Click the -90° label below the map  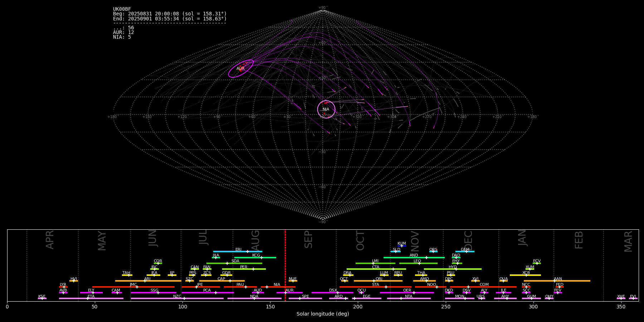[322, 222]
